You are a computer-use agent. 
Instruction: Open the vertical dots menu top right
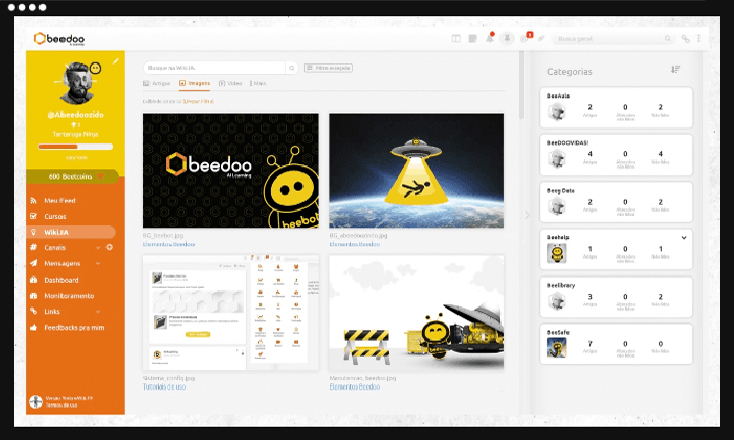coord(698,39)
